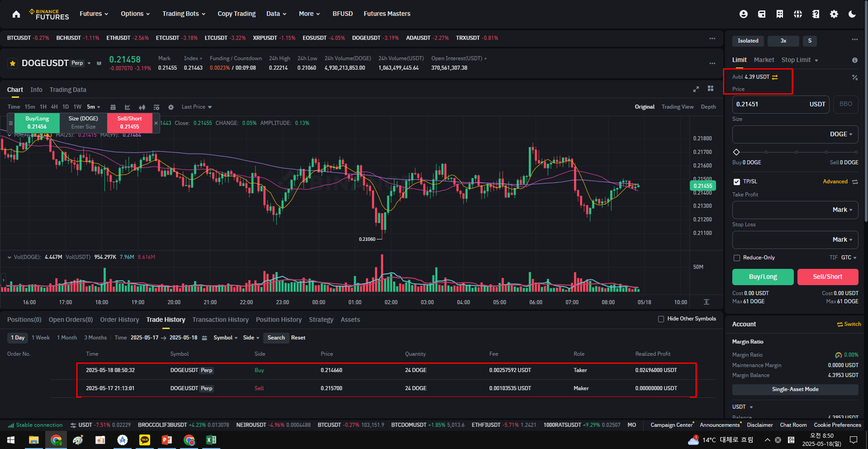The width and height of the screenshot is (868, 449).
Task: Open chart calendar date icon
Action: 113,107
